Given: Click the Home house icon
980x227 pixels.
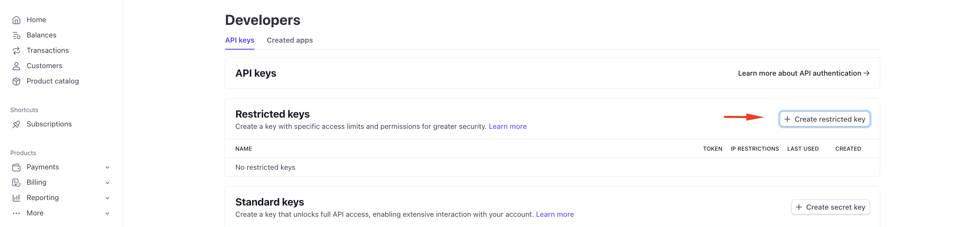Looking at the screenshot, I should [16, 20].
